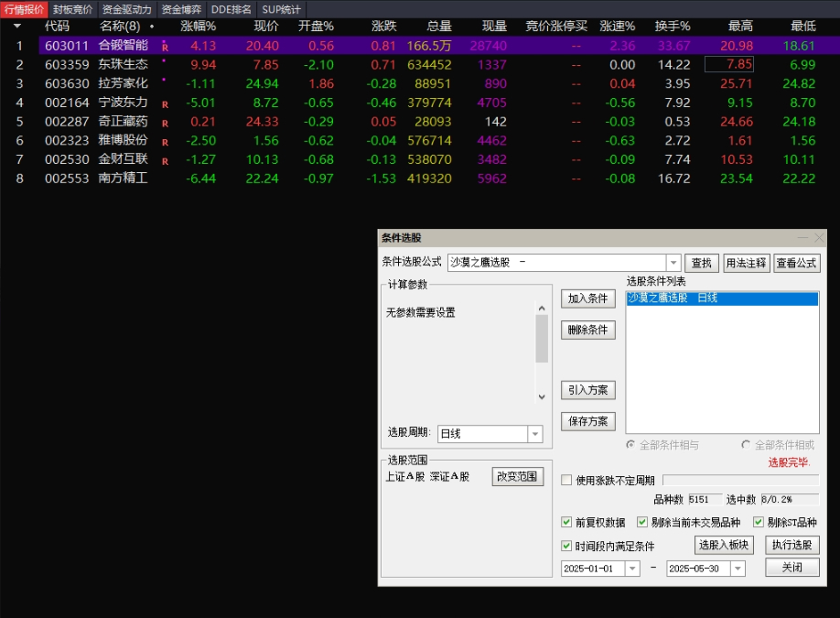
Task: Select stock row 002287 奇正藏药
Action: click(x=420, y=122)
